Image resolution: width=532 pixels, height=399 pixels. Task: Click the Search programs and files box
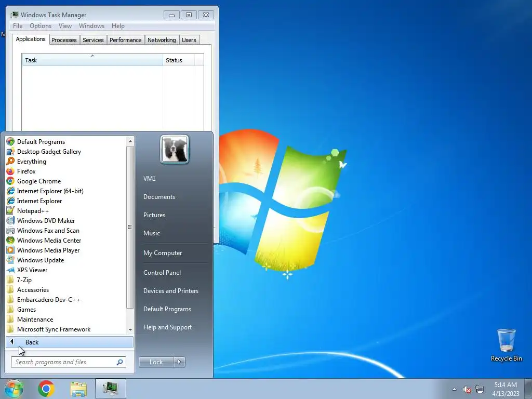(68, 362)
